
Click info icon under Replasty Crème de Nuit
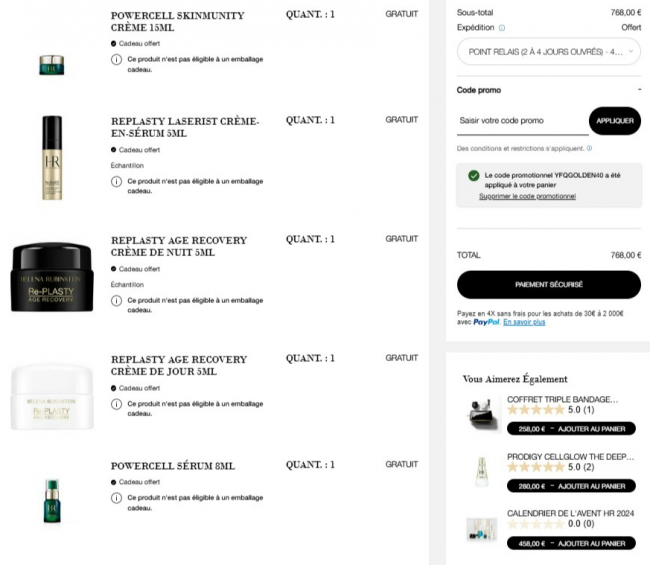coord(116,301)
